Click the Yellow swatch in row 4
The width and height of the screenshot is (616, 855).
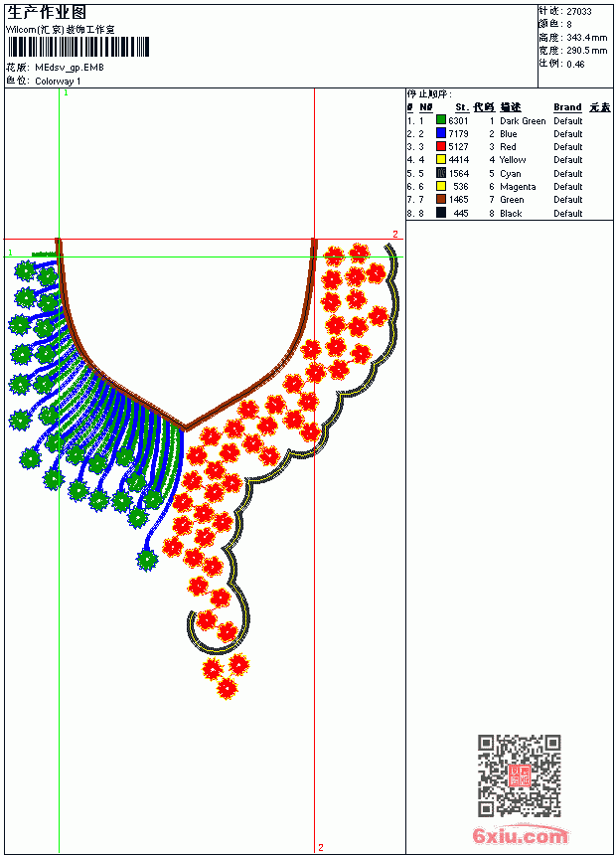(441, 159)
